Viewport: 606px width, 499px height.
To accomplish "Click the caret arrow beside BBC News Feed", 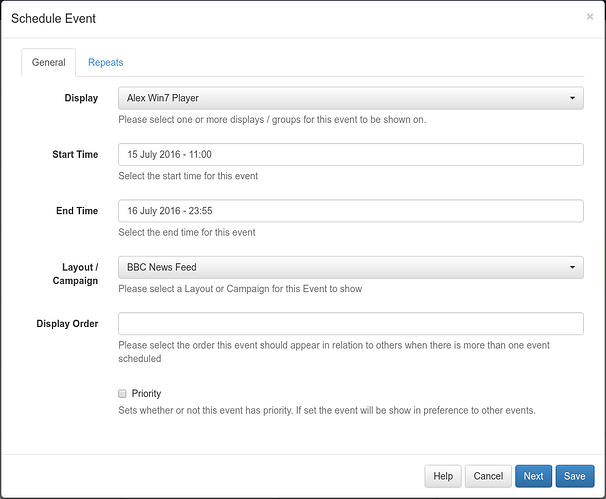I will [572, 267].
